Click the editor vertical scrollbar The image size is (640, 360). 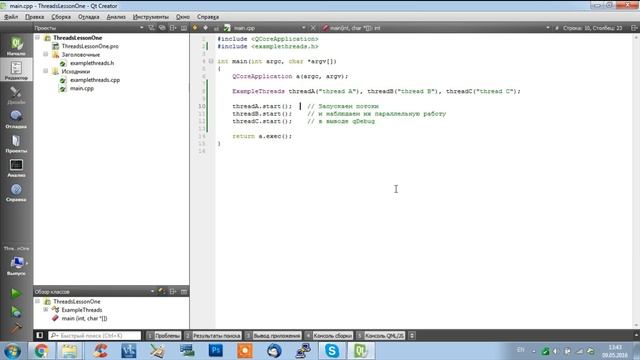pos(636,181)
